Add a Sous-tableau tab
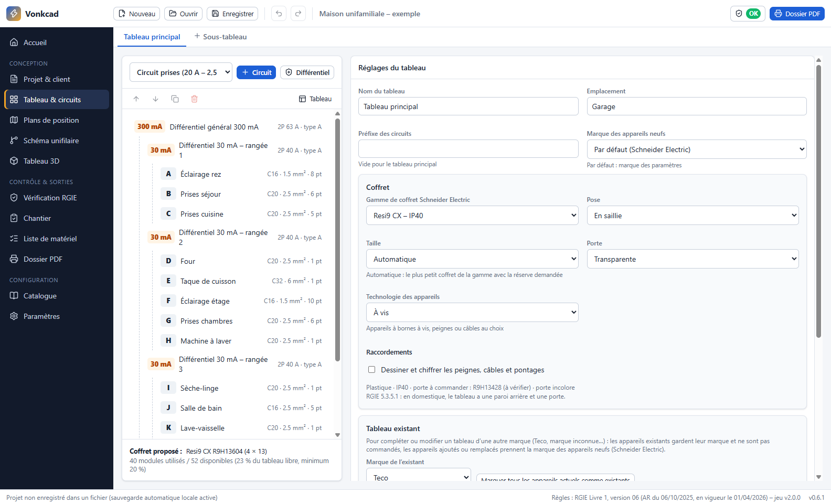 [220, 37]
